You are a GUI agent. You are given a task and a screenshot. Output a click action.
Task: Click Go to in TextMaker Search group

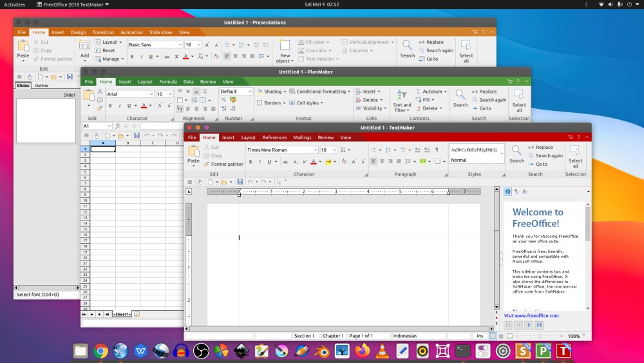pyautogui.click(x=538, y=164)
